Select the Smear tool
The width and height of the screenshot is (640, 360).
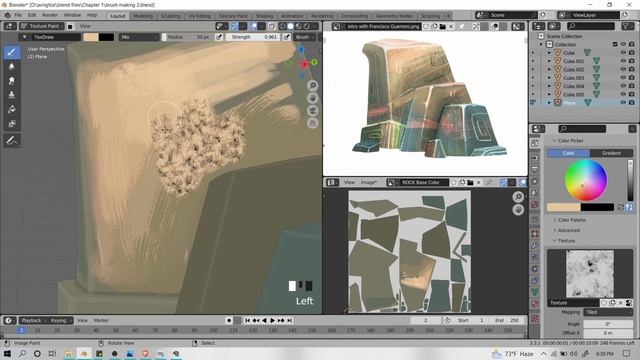(x=11, y=80)
